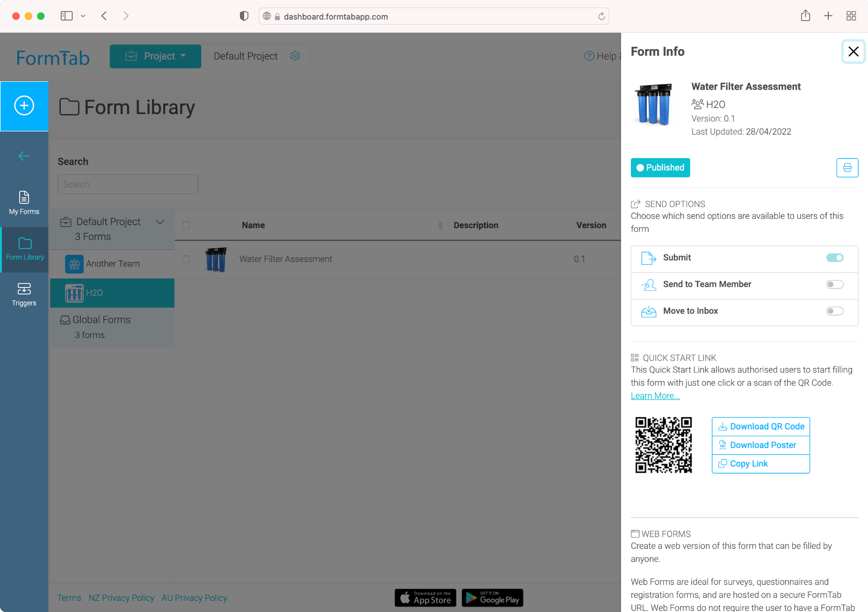Viewport: 868px width, 612px height.
Task: Check the Water Filter Assessment row checkbox
Action: tap(186, 259)
